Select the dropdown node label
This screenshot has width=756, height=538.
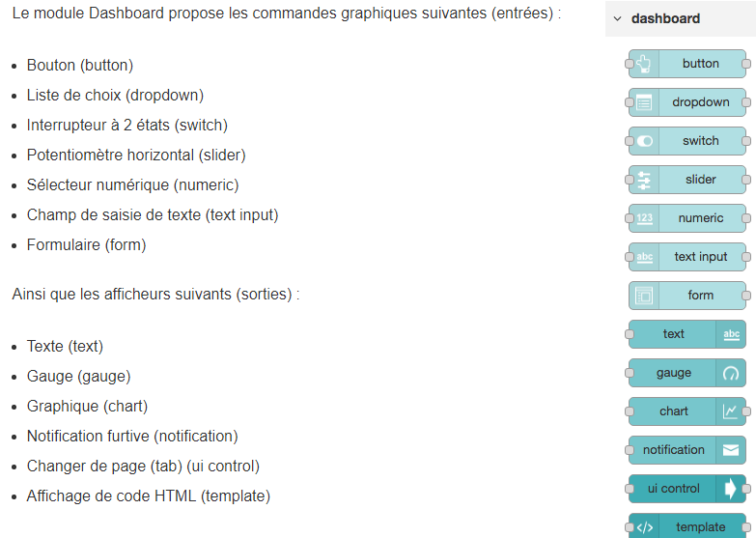(x=701, y=102)
